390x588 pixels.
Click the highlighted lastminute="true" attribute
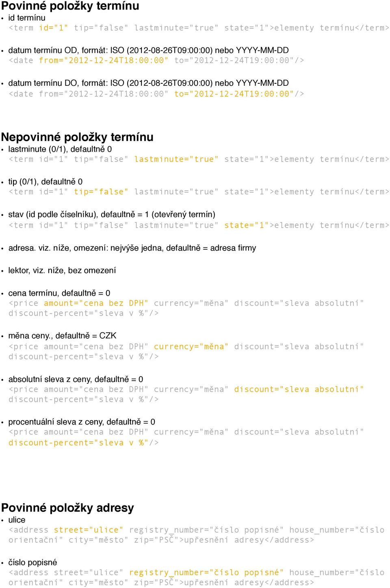coord(176,159)
